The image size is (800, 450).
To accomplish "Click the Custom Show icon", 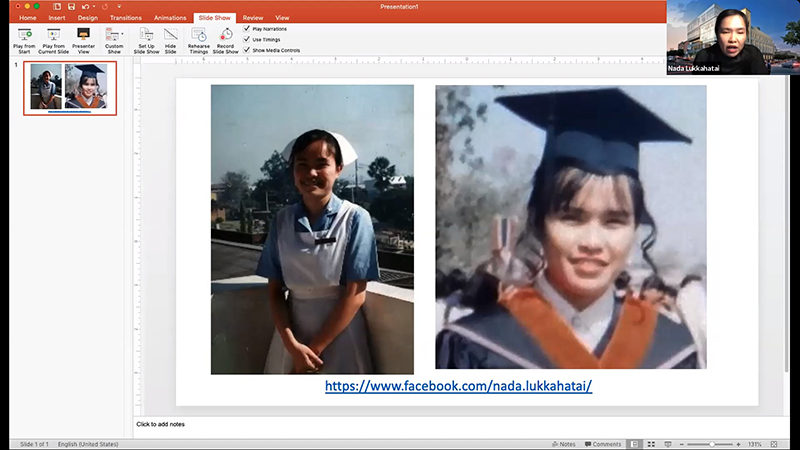I will tap(112, 35).
